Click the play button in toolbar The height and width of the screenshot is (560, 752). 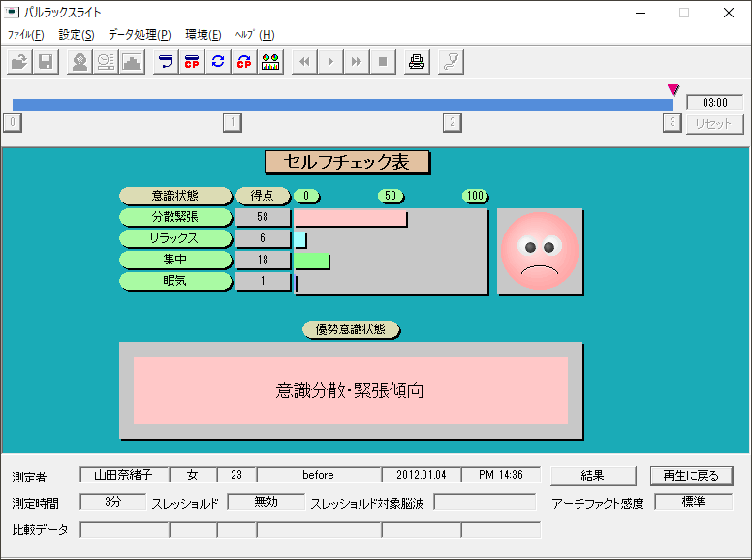330,62
